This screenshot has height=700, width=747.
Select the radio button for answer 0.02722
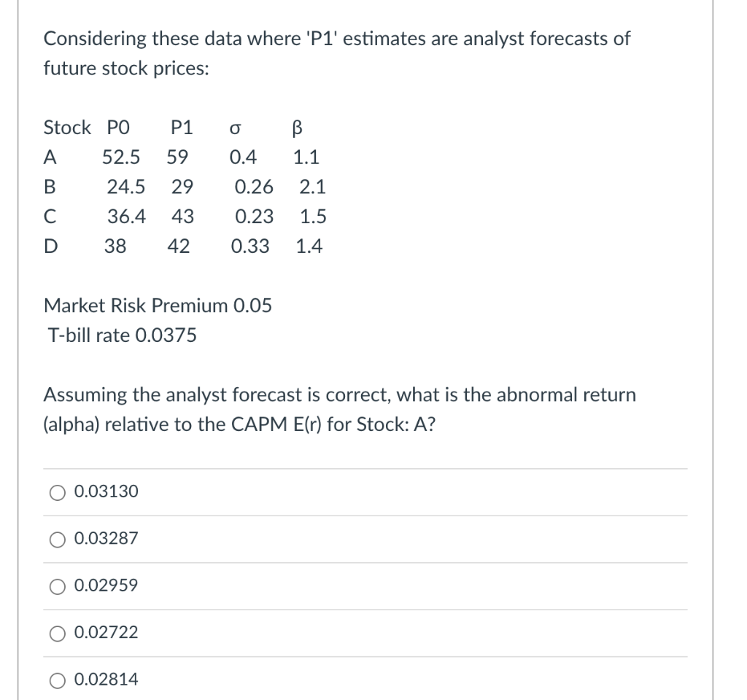tap(58, 633)
